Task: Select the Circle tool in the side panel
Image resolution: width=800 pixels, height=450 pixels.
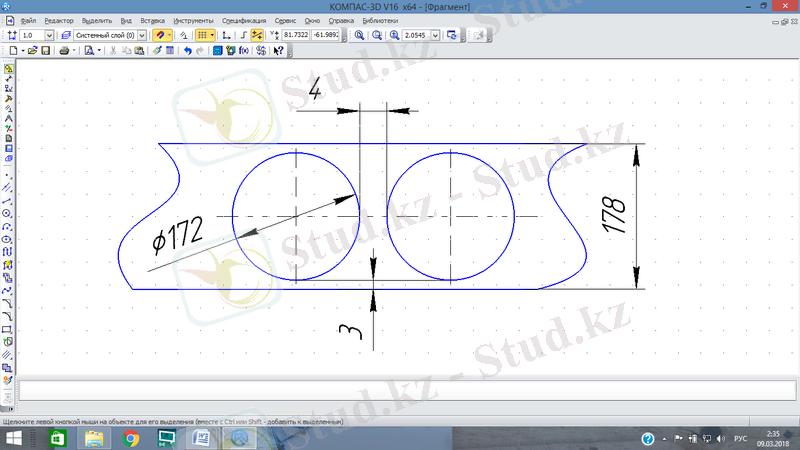Action: click(7, 213)
